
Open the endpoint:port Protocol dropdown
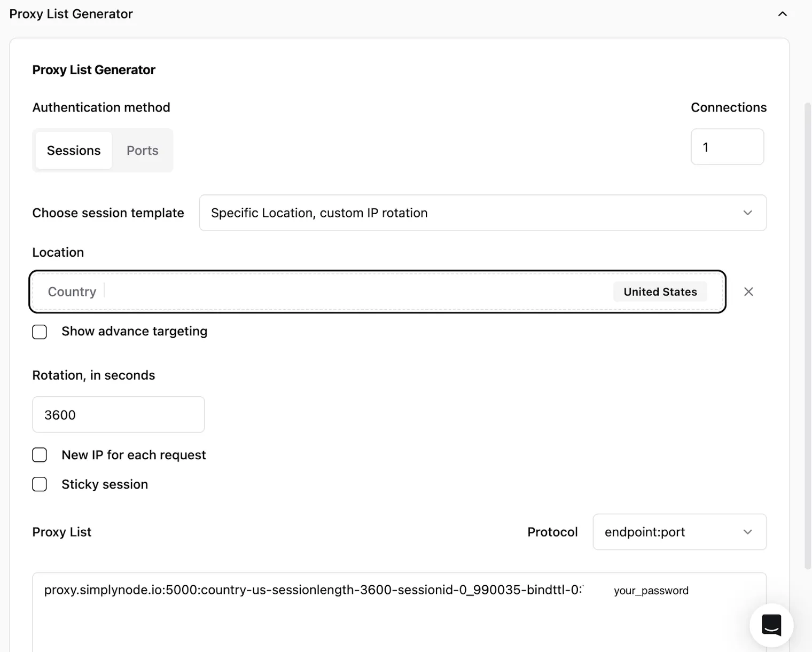[x=680, y=532]
